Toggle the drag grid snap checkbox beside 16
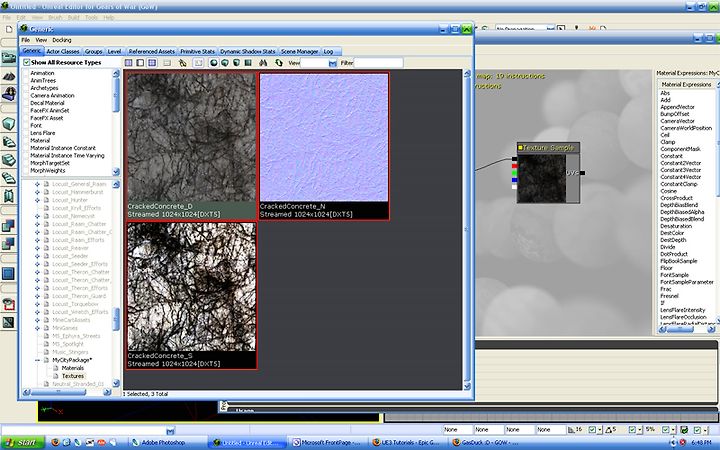Viewport: 720px width, 450px height. coord(592,430)
